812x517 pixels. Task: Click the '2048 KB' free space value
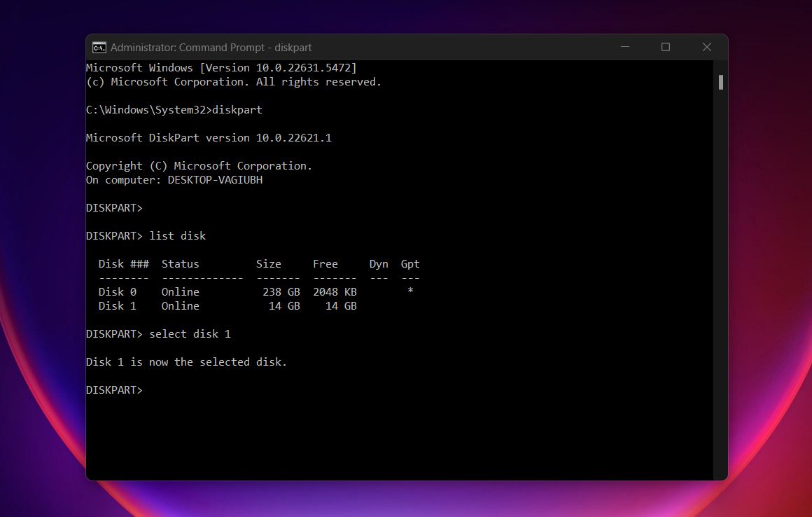[x=335, y=291]
